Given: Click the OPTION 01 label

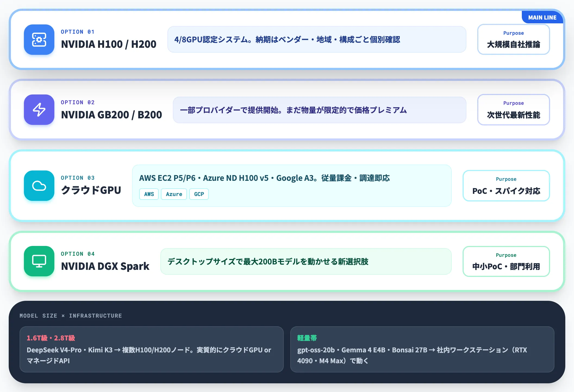Looking at the screenshot, I should [x=78, y=32].
